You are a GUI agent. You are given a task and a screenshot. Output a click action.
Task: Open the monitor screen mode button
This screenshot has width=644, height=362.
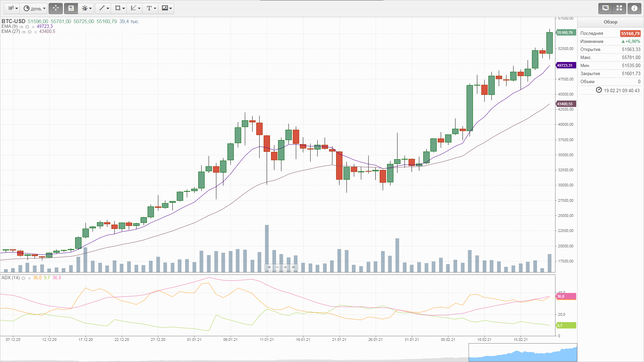click(x=605, y=8)
